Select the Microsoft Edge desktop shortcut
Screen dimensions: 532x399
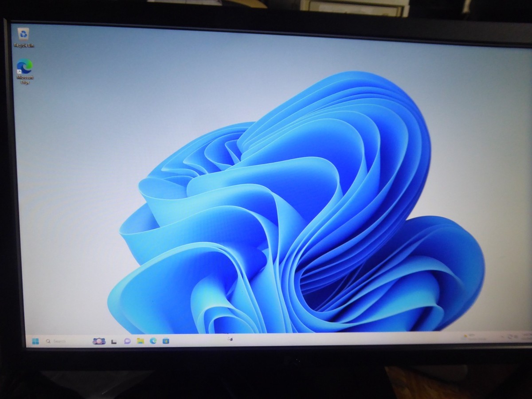pyautogui.click(x=25, y=71)
